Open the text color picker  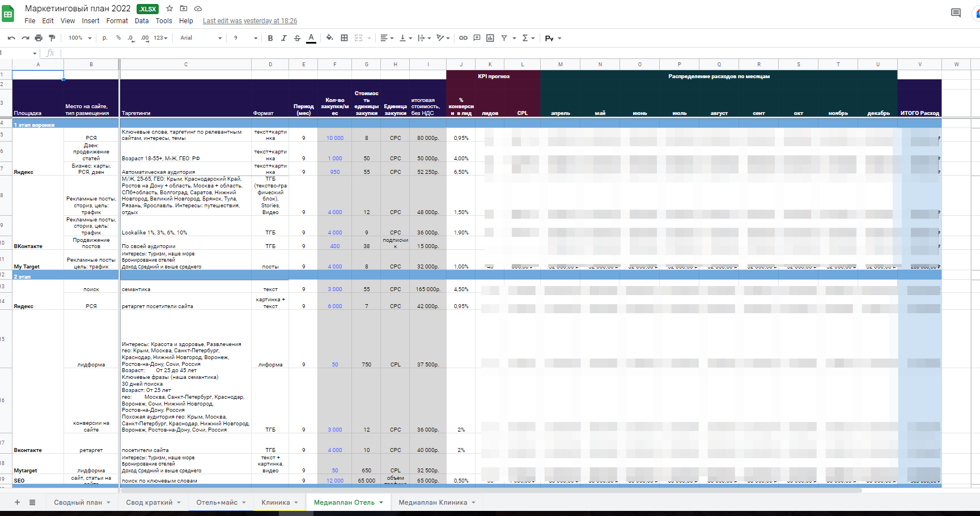[x=311, y=38]
